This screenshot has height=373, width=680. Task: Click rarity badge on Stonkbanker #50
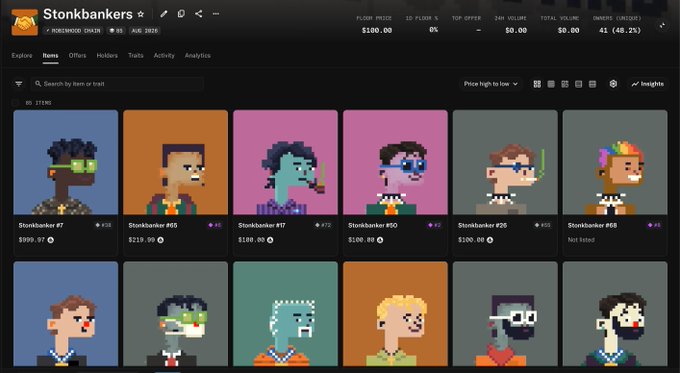435,225
